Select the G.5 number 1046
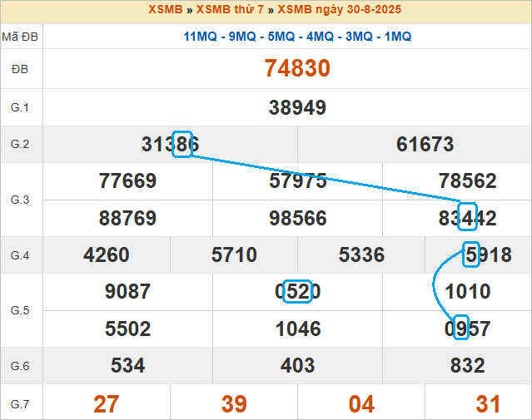This screenshot has width=532, height=420. coord(297,329)
